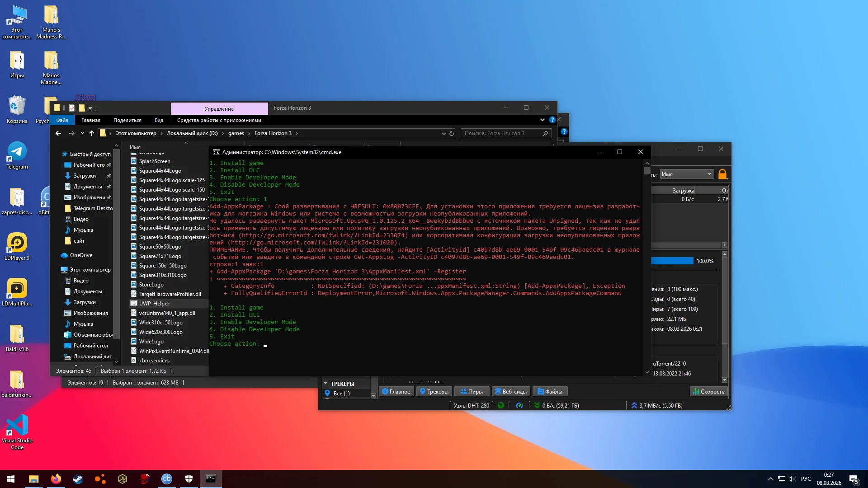Open Steam from the taskbar
The width and height of the screenshot is (868, 488).
pos(78,479)
